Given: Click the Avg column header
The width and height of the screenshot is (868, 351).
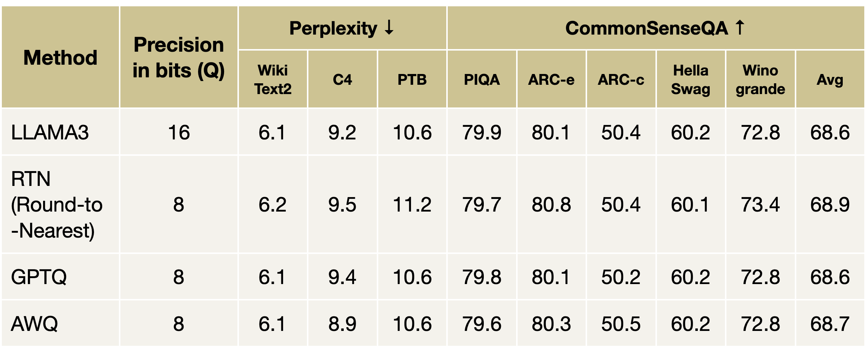Looking at the screenshot, I should click(830, 80).
